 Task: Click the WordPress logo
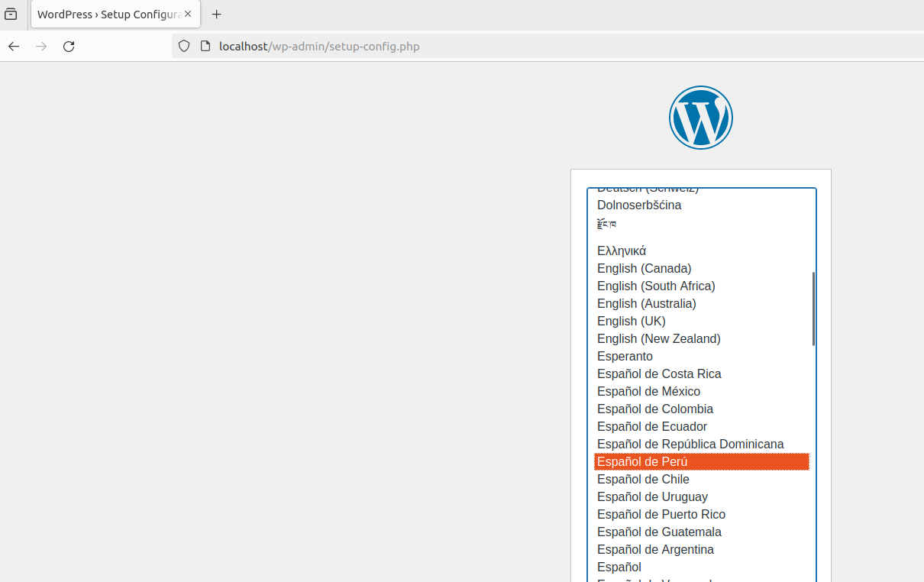701,118
